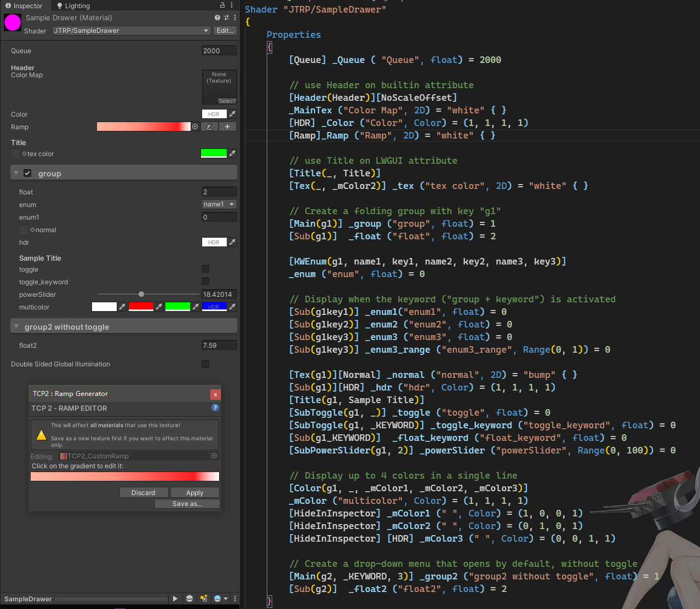This screenshot has width=700, height=609.
Task: Open the Sample Drawer material context menu
Action: (x=235, y=18)
